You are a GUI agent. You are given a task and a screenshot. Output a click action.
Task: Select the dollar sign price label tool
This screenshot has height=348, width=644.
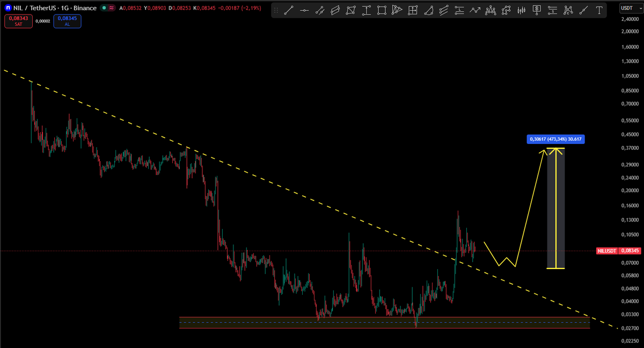(x=537, y=10)
